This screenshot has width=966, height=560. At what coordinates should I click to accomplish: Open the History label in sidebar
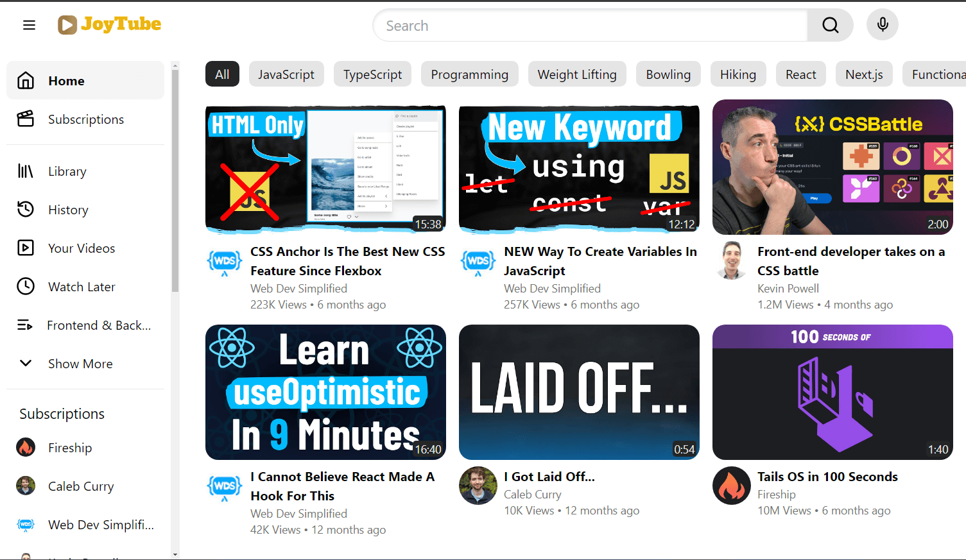click(68, 210)
